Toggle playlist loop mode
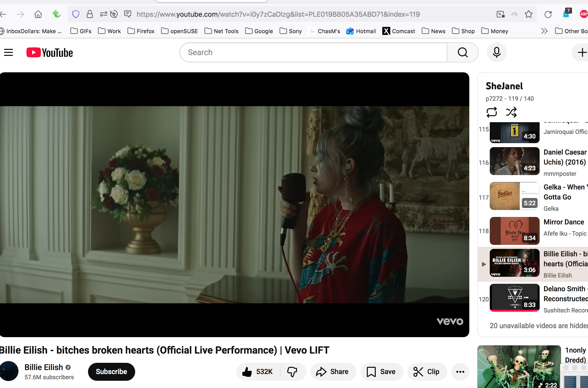Screen dimensions: 588x388 coord(491,112)
